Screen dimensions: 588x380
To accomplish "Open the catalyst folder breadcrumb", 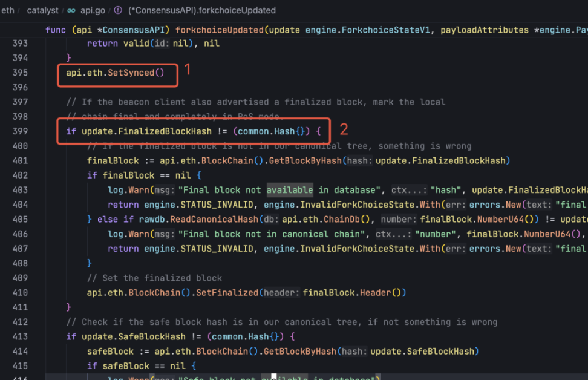I will pyautogui.click(x=43, y=10).
